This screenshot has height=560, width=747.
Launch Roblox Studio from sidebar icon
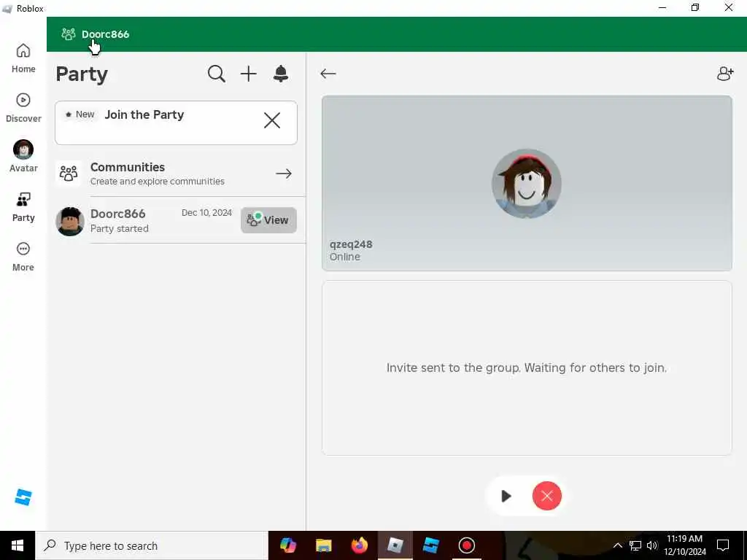coord(23,497)
